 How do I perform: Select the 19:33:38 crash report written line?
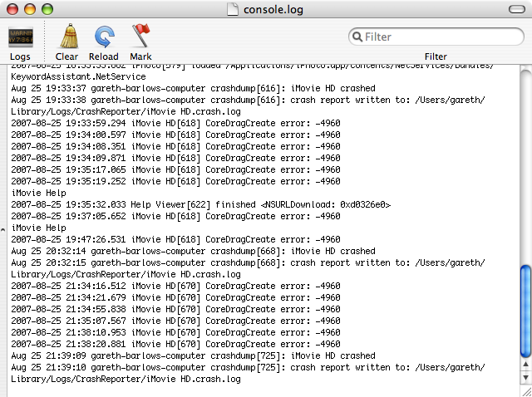click(x=248, y=105)
